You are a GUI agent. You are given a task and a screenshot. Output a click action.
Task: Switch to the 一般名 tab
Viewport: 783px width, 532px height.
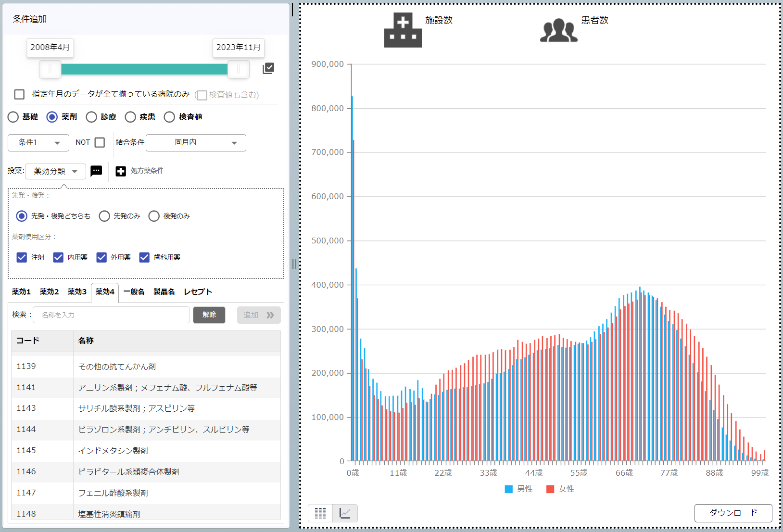pyautogui.click(x=134, y=291)
